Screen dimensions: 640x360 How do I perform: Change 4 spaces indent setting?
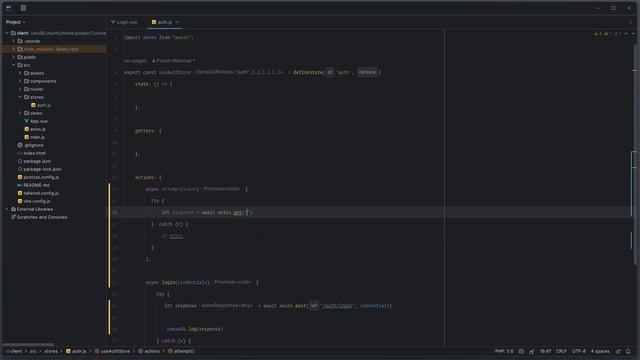(x=600, y=351)
